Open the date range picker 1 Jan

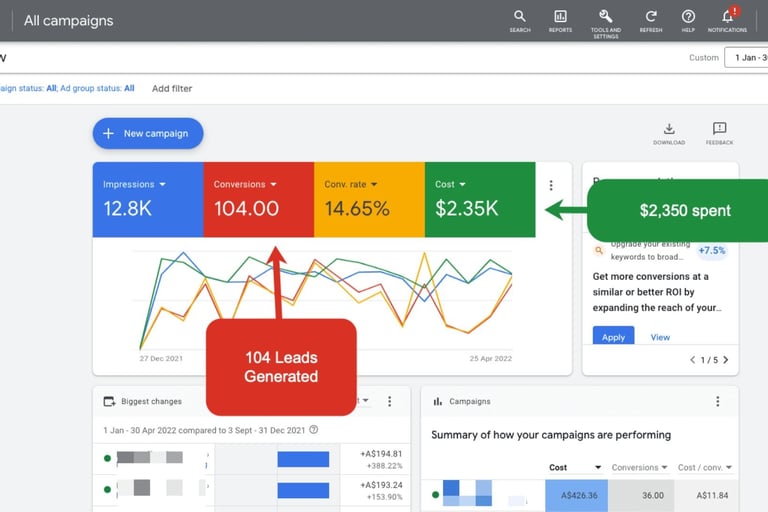pyautogui.click(x=746, y=57)
